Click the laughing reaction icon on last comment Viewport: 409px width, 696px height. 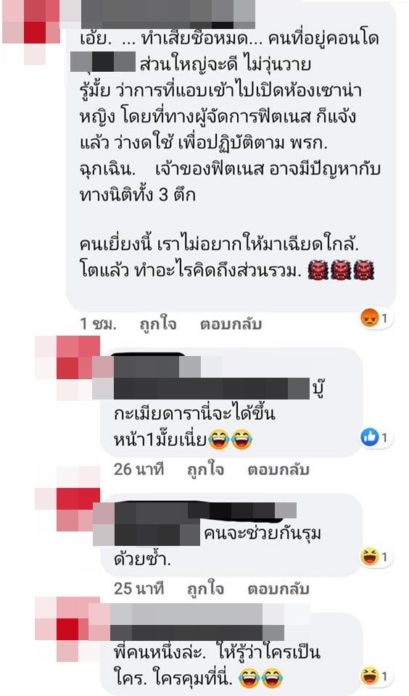(x=369, y=676)
